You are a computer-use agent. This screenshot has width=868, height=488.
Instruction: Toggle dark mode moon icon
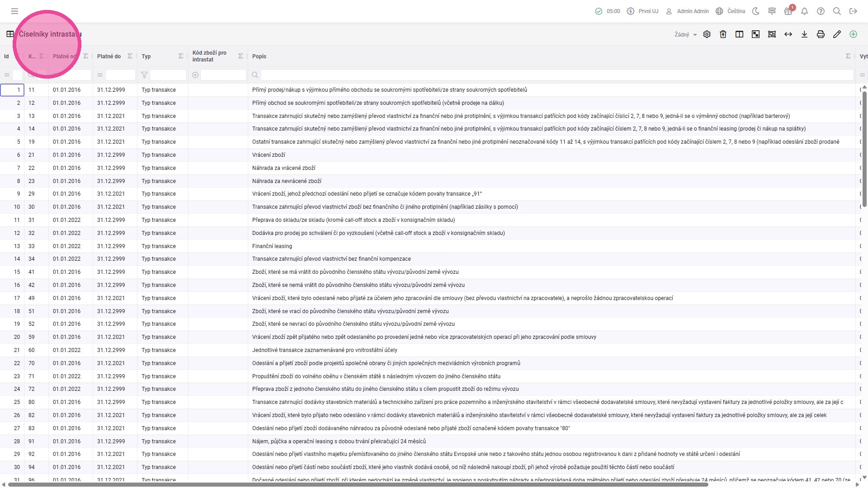click(x=755, y=11)
